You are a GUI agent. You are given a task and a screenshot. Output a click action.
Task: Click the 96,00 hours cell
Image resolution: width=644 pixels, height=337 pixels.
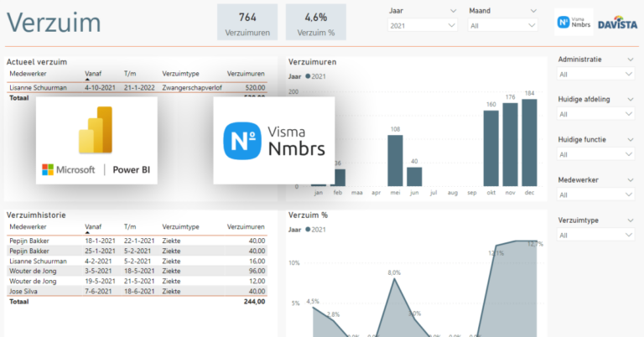257,271
